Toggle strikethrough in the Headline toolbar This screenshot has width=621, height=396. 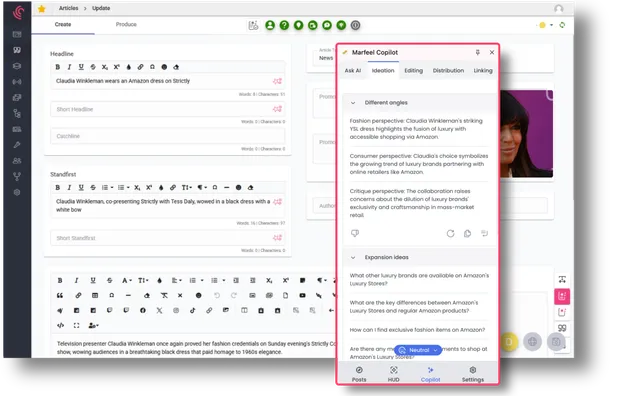tap(93, 67)
